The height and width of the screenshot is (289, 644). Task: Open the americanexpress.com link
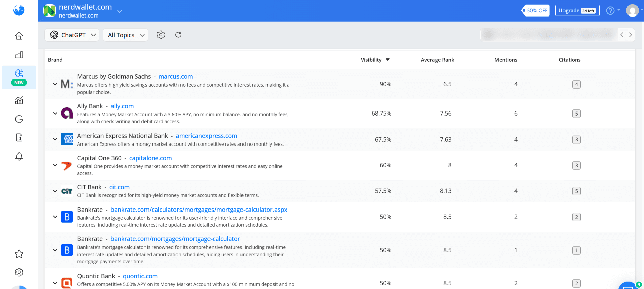point(206,136)
